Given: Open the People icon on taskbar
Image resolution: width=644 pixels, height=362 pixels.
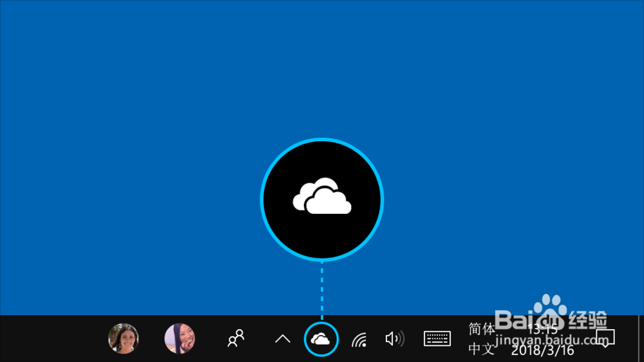Looking at the screenshot, I should click(236, 338).
